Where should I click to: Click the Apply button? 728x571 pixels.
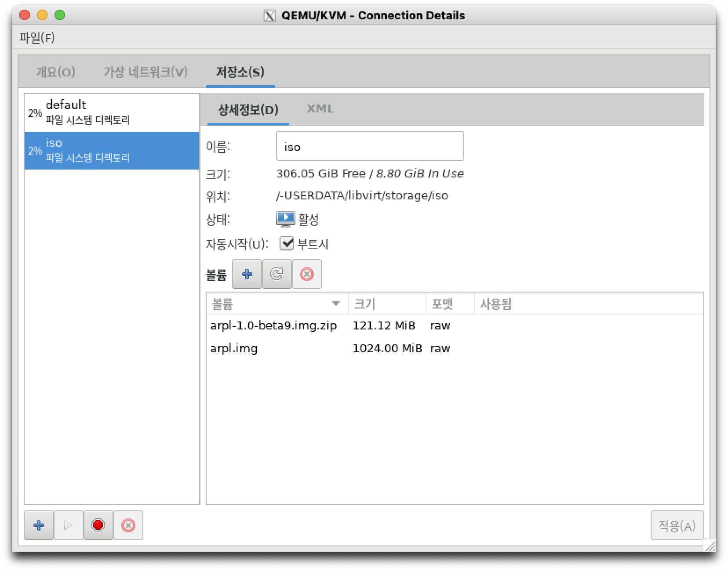coord(677,525)
